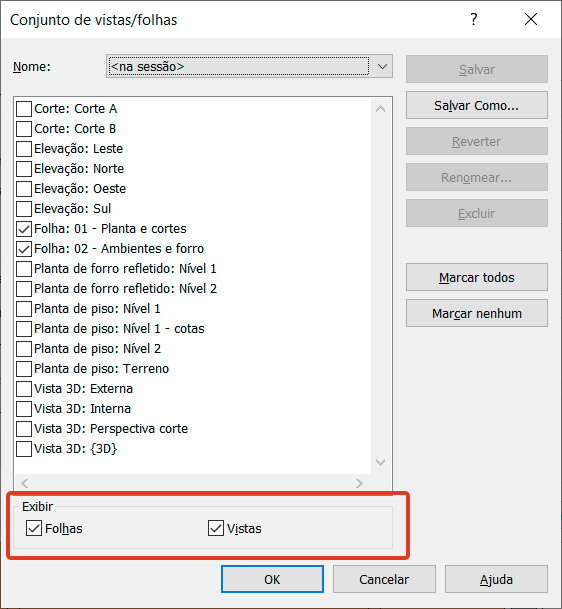
Task: Click the horizontal scroll left arrow
Action: pyautogui.click(x=25, y=483)
